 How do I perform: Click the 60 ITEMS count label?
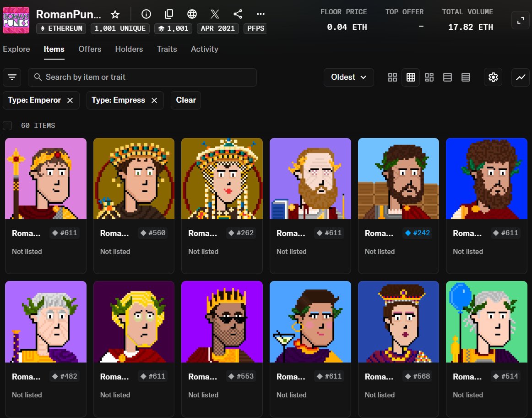38,126
